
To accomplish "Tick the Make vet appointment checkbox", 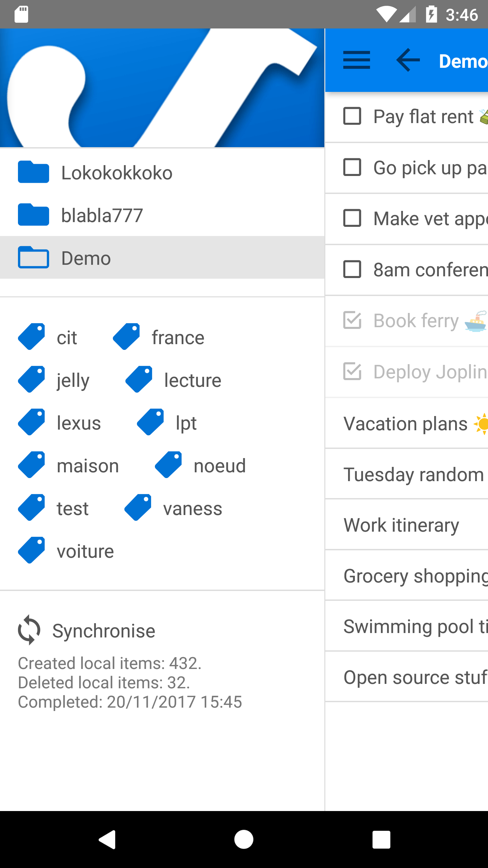I will 352,218.
